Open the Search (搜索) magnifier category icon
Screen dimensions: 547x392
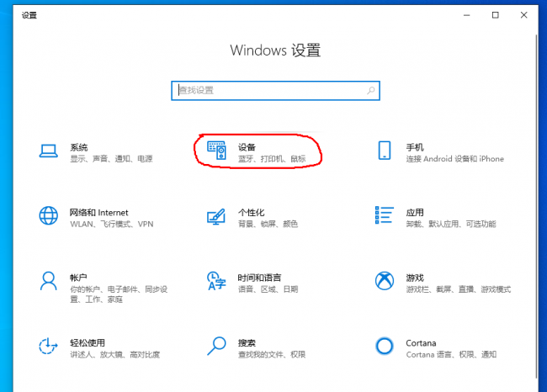click(216, 346)
